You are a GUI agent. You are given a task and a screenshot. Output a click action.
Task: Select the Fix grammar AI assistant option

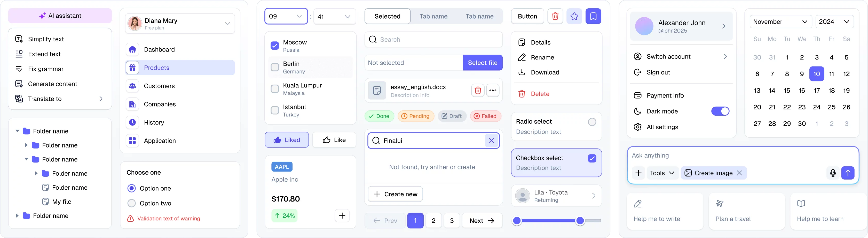click(x=46, y=69)
